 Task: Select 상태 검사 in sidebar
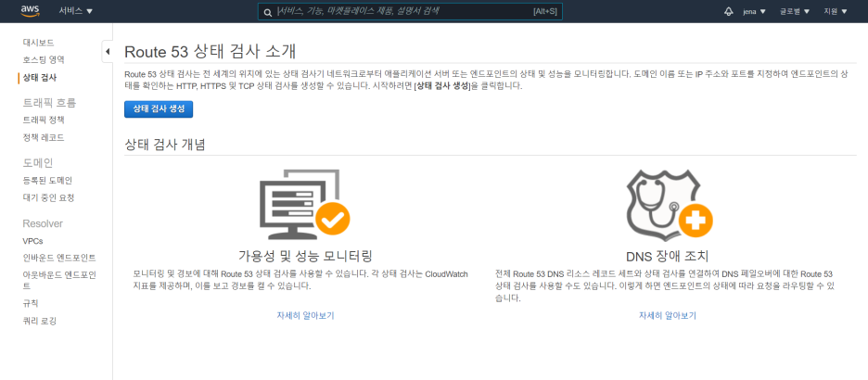[x=39, y=78]
